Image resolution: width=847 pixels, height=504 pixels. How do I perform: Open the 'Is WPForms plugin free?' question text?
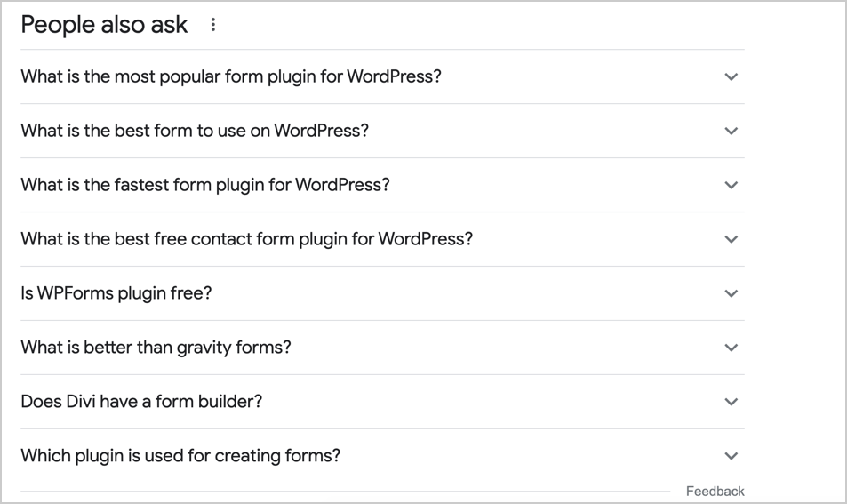click(x=116, y=293)
